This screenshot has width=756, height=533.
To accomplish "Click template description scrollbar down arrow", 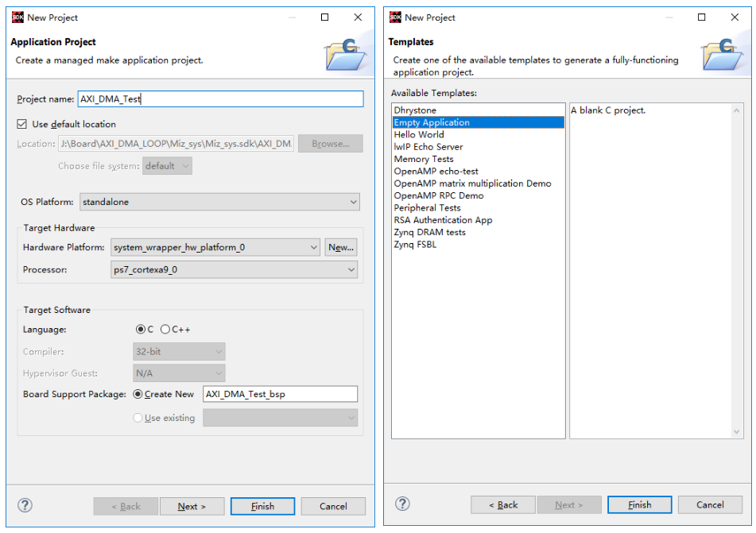I will [736, 432].
